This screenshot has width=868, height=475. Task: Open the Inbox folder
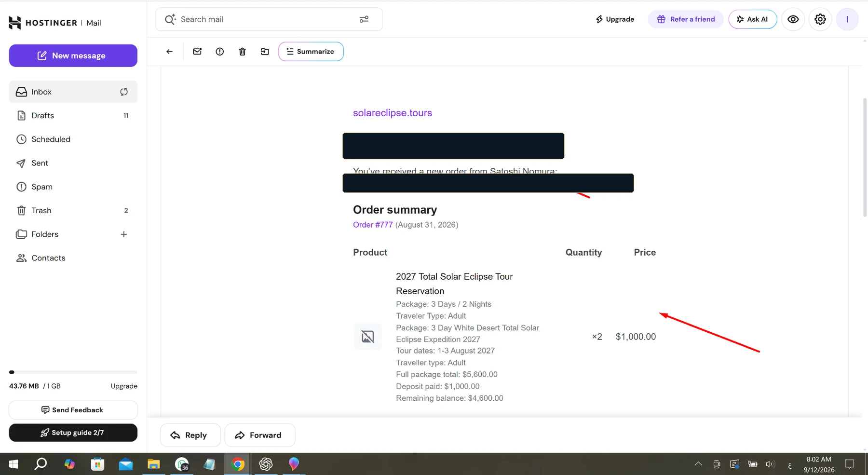pos(73,92)
